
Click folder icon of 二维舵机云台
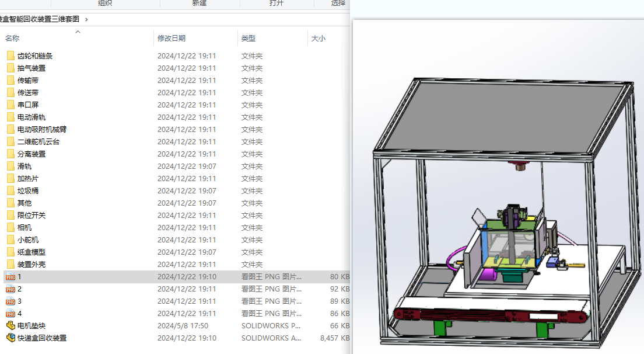point(10,141)
